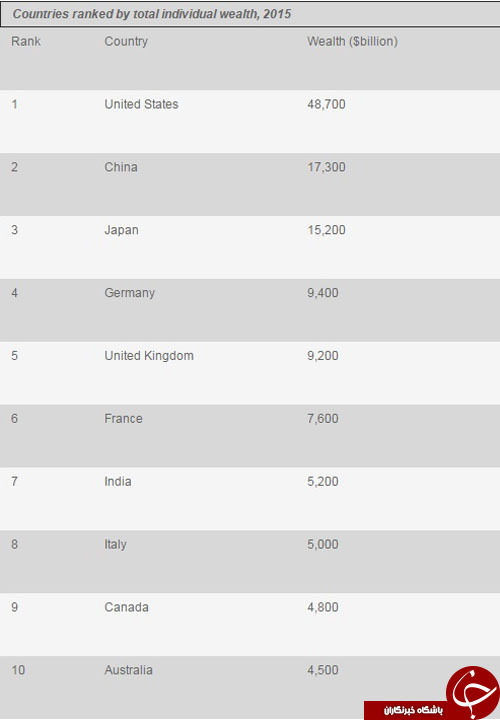Click the Country column header
500x720 pixels.
click(126, 42)
